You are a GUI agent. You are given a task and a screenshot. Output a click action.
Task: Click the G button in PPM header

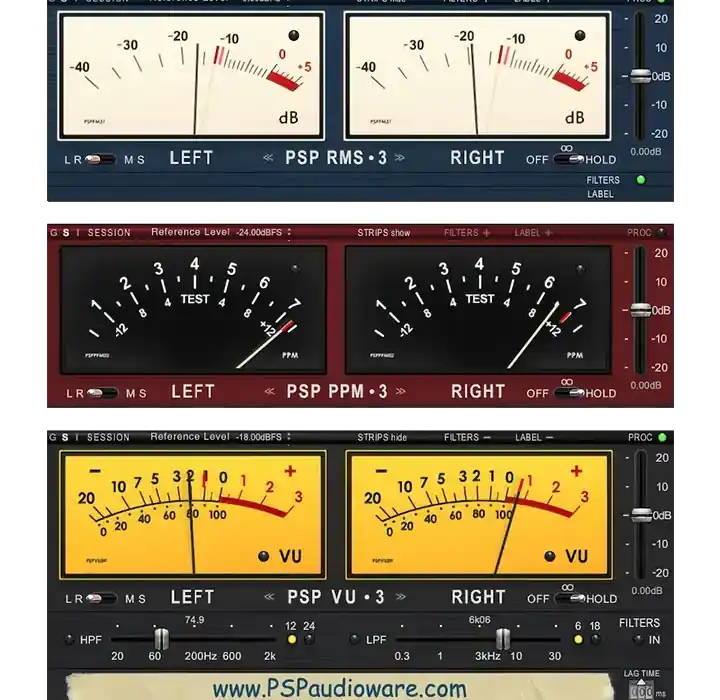coord(54,233)
